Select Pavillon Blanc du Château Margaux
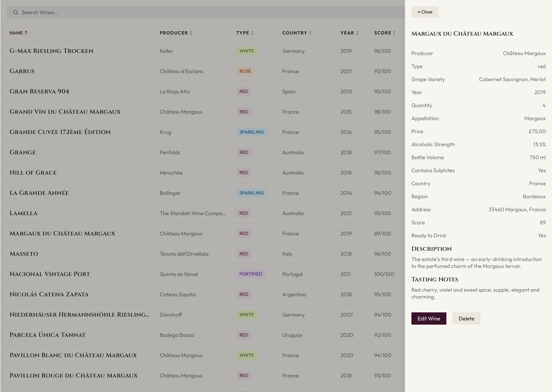 point(202,355)
